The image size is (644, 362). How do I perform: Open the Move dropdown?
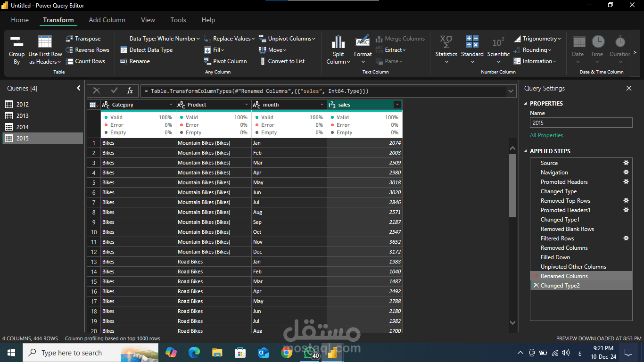[x=272, y=50]
